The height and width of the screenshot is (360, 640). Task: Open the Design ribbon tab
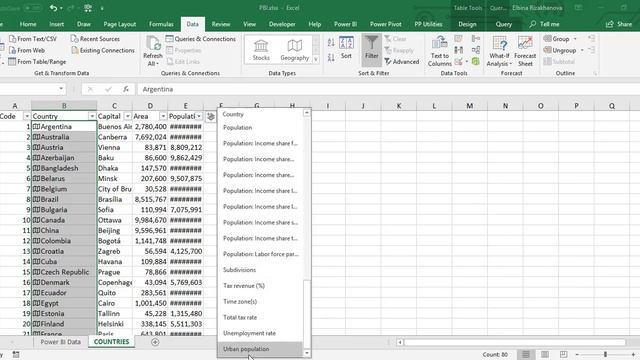(x=467, y=24)
